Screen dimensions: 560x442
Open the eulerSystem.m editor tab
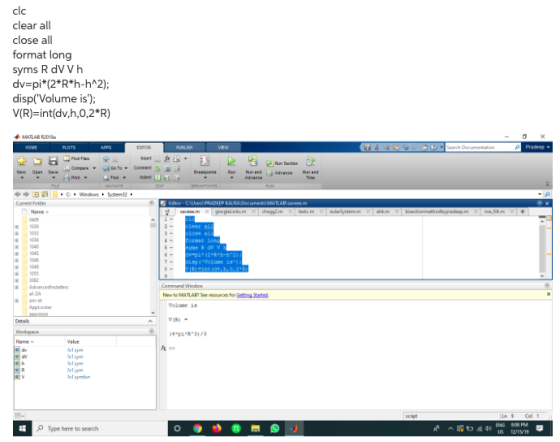345,212
